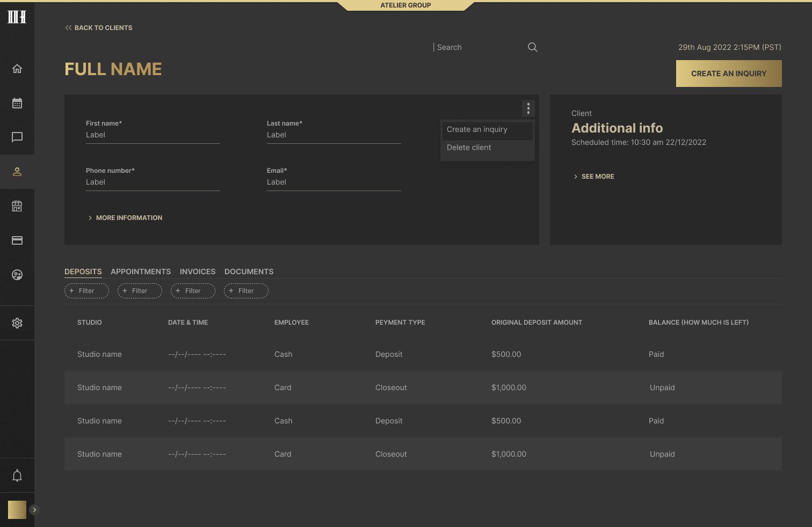Click the gold CREATE AN INQUIRY button

729,74
